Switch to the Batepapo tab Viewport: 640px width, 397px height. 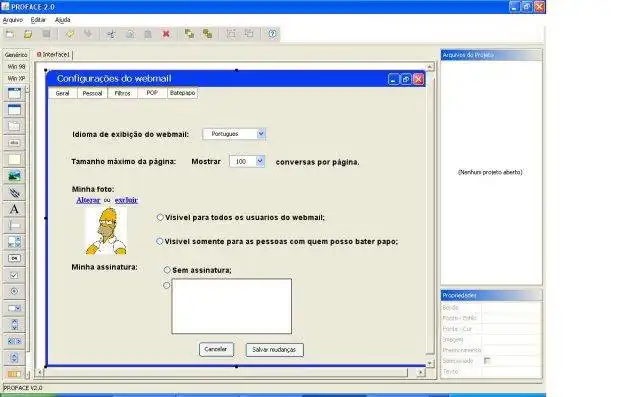coord(182,93)
